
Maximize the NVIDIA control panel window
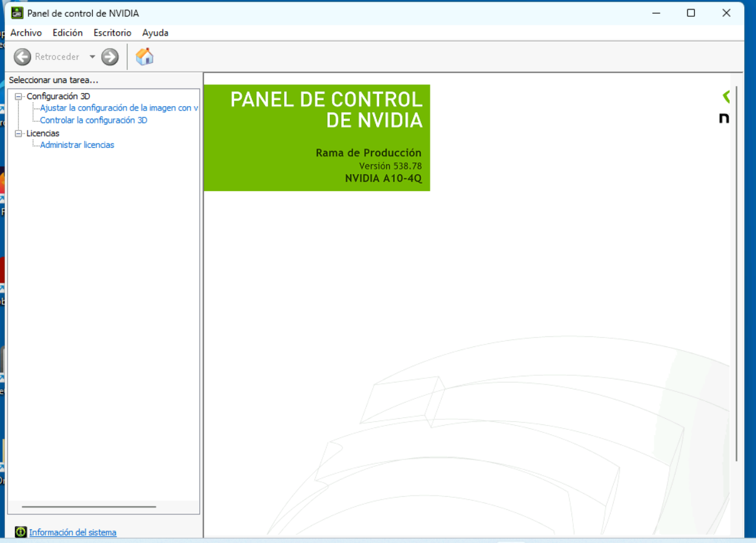691,13
